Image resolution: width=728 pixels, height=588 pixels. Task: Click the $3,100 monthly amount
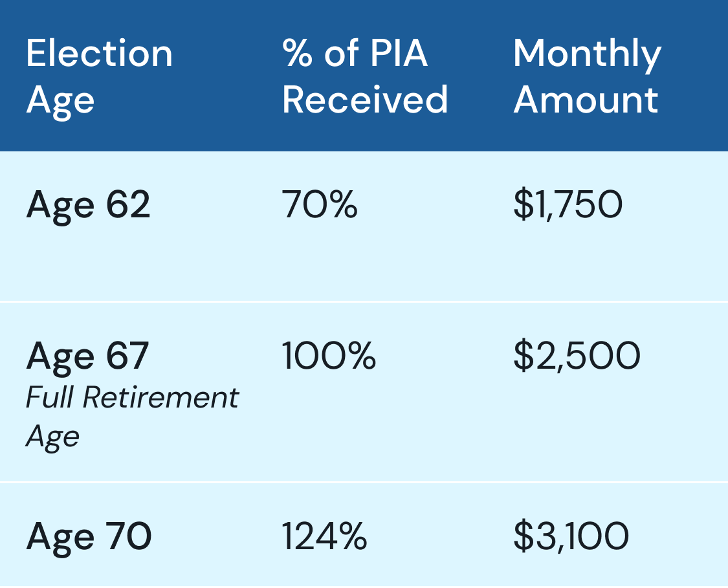click(571, 537)
